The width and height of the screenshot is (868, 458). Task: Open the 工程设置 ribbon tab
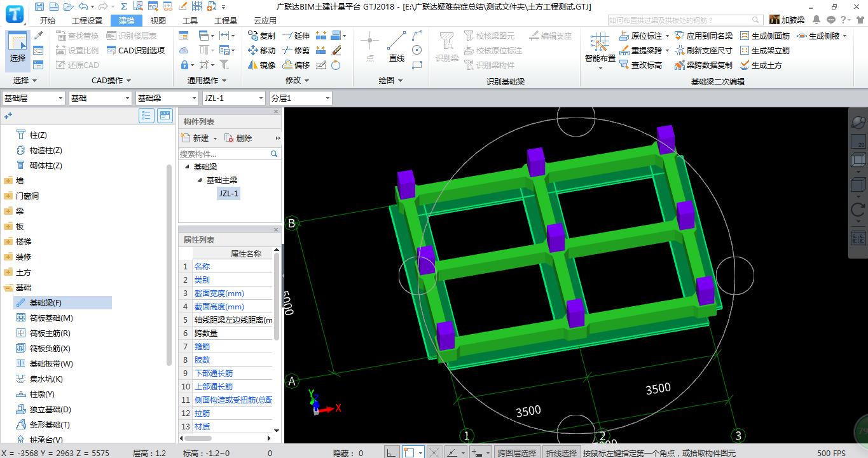click(x=87, y=20)
